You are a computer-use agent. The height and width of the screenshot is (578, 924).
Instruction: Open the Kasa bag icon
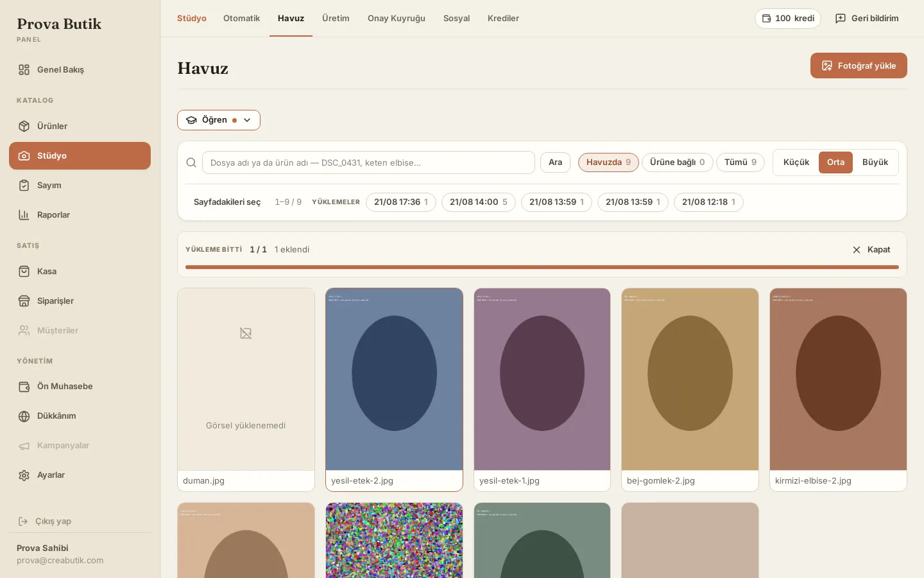pyautogui.click(x=24, y=272)
